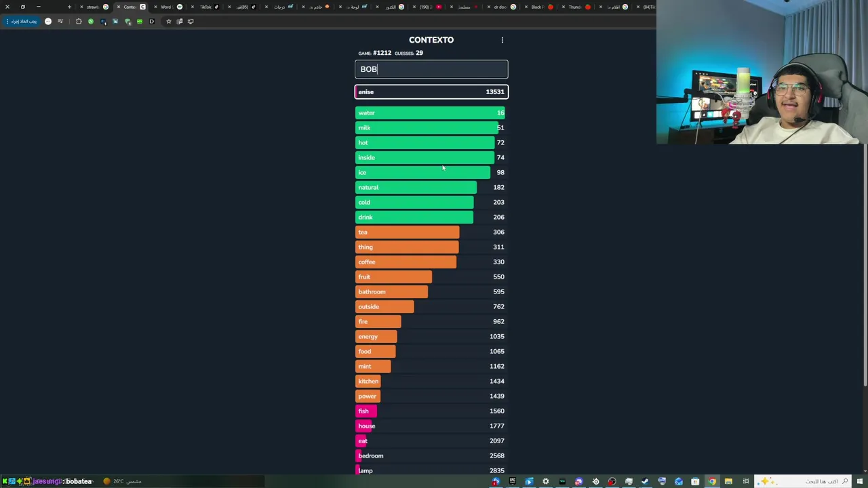Click the 'inside' guess row
The image size is (868, 488).
431,158
